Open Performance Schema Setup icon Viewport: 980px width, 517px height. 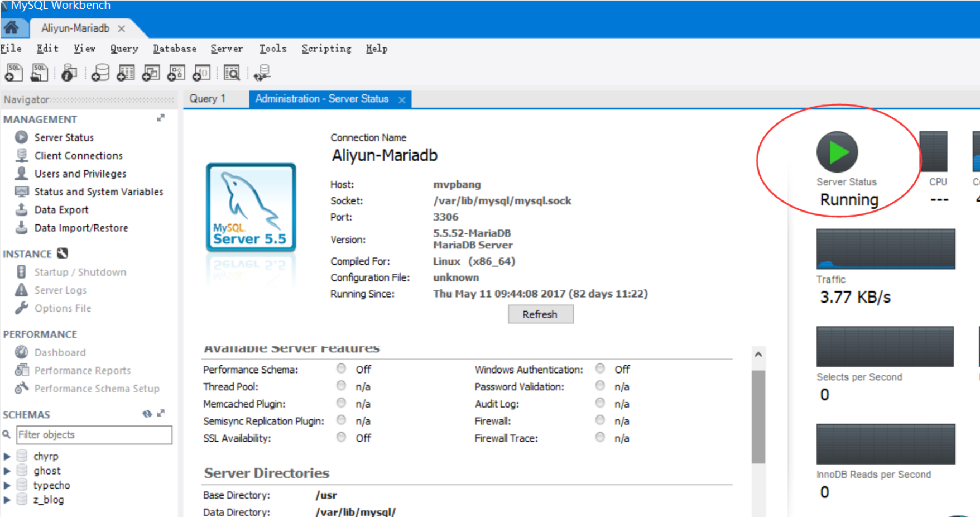pos(21,388)
